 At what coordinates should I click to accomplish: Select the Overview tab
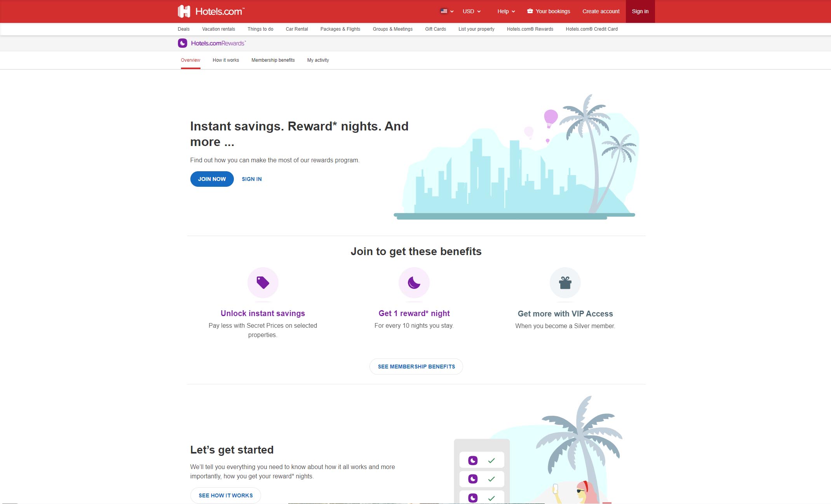click(190, 60)
